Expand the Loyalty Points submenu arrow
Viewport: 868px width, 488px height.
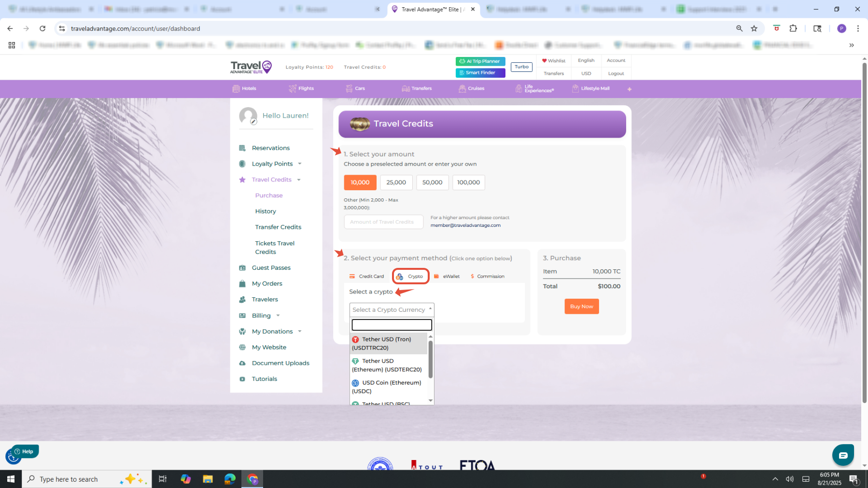click(x=300, y=164)
